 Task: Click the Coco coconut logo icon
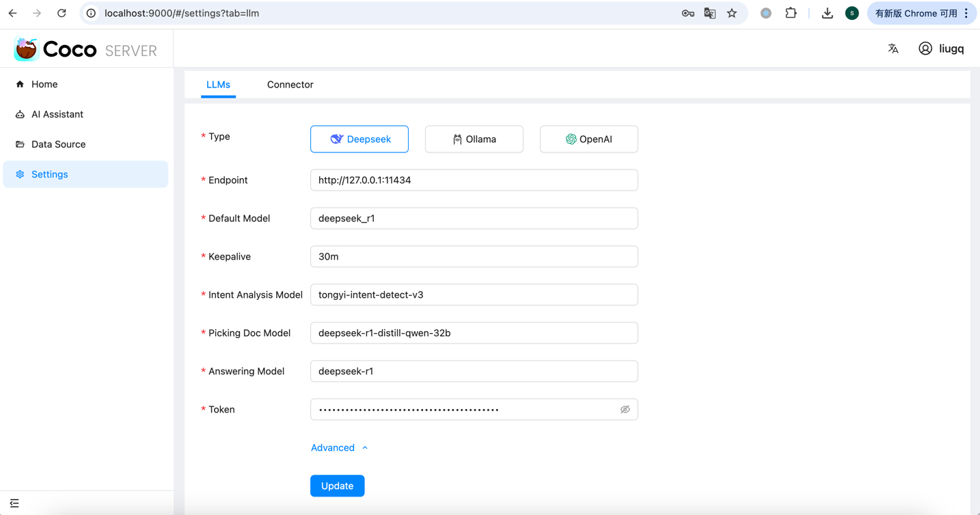tap(26, 49)
